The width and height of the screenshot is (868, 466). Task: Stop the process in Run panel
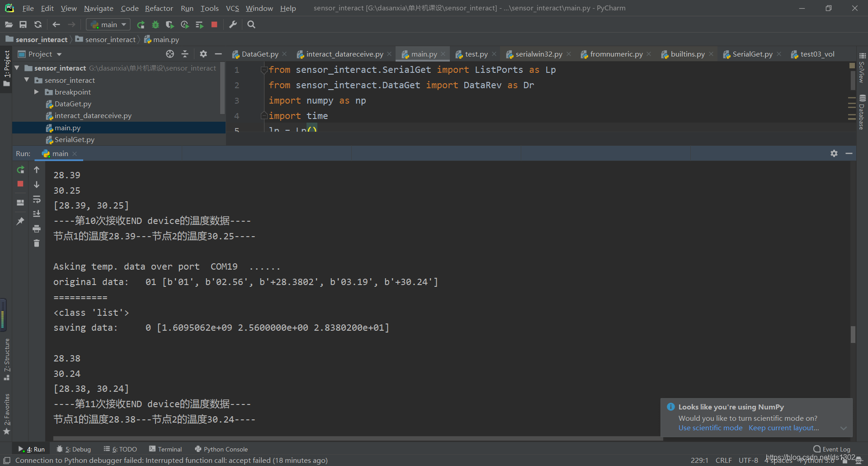click(x=20, y=184)
